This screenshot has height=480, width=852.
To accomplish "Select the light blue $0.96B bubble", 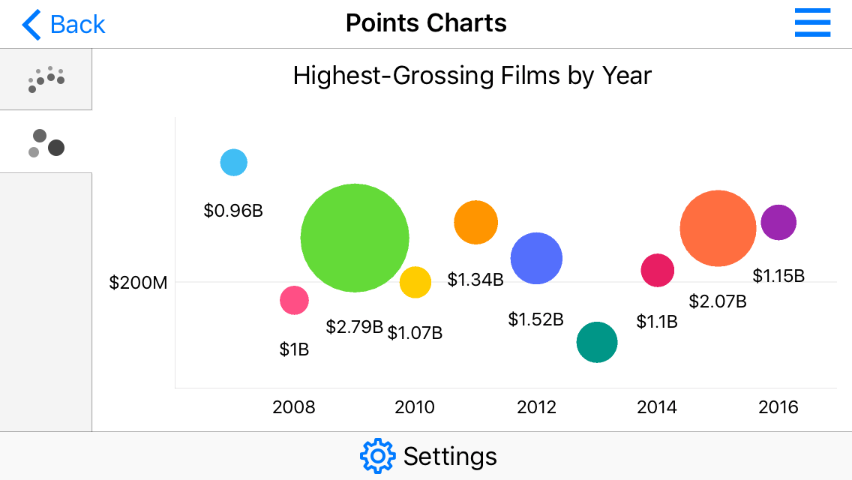I will point(233,162).
